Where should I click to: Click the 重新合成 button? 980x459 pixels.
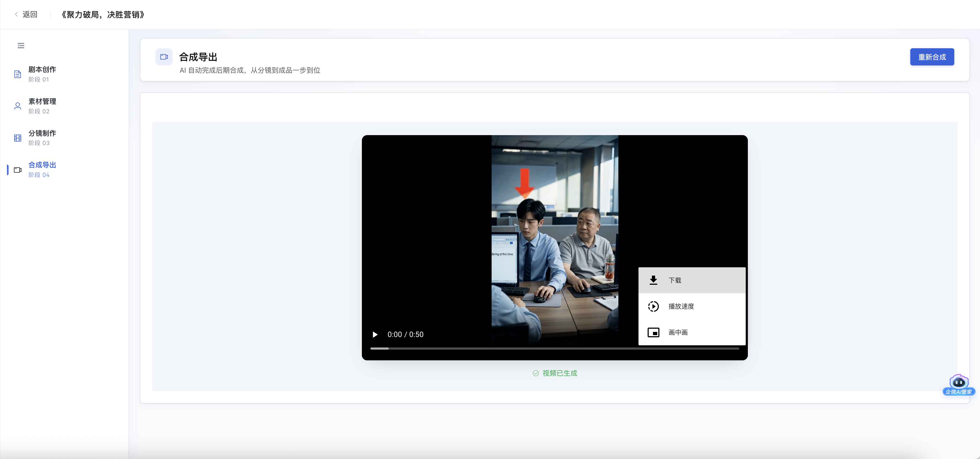[x=932, y=57]
